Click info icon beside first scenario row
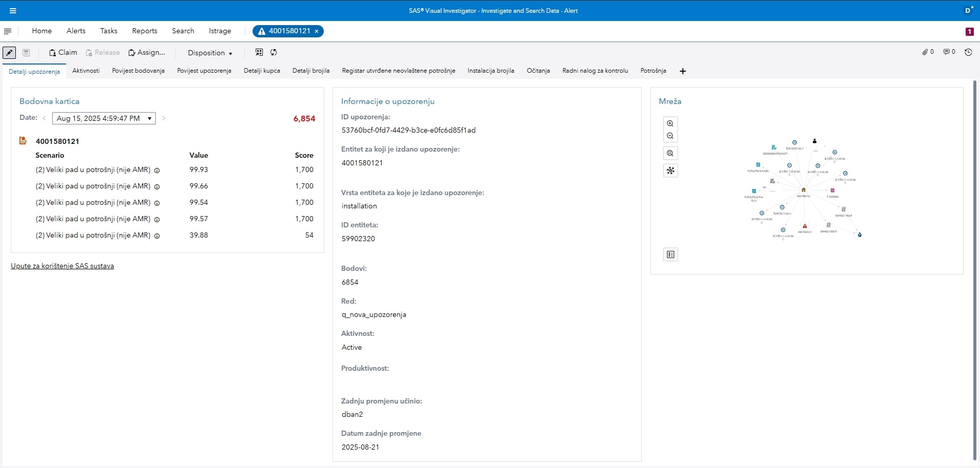 click(157, 171)
